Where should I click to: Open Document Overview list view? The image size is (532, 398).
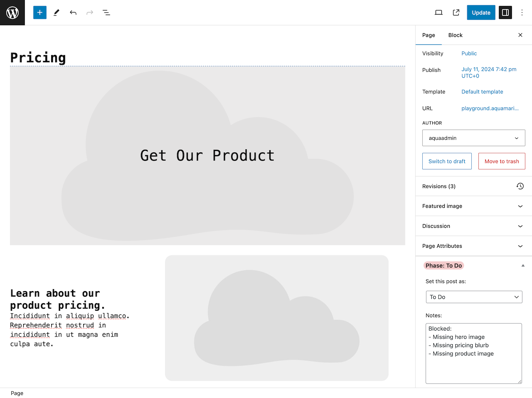pos(106,12)
